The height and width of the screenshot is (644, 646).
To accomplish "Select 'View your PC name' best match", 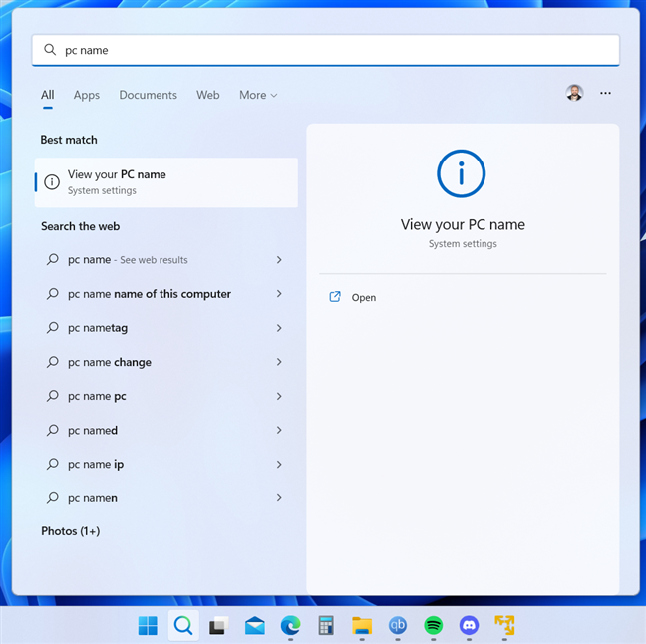I will (x=165, y=181).
